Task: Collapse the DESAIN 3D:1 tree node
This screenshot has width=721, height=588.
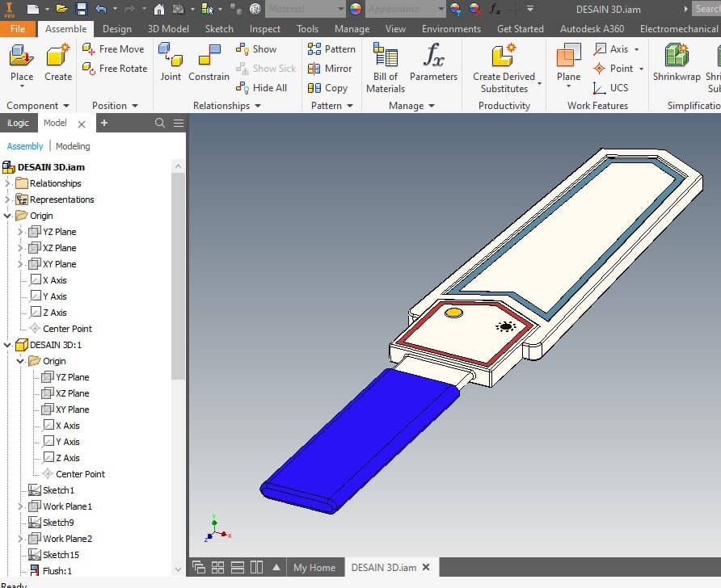Action: click(7, 345)
